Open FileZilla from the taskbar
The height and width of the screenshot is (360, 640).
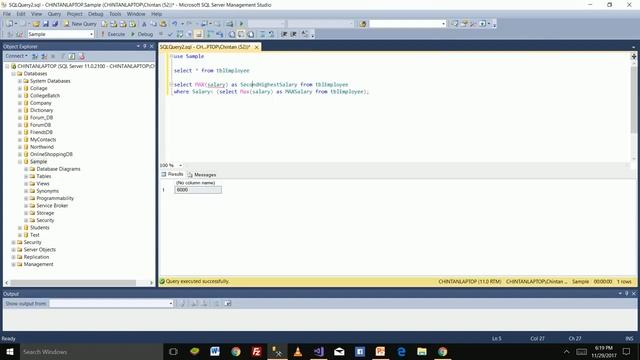point(256,351)
